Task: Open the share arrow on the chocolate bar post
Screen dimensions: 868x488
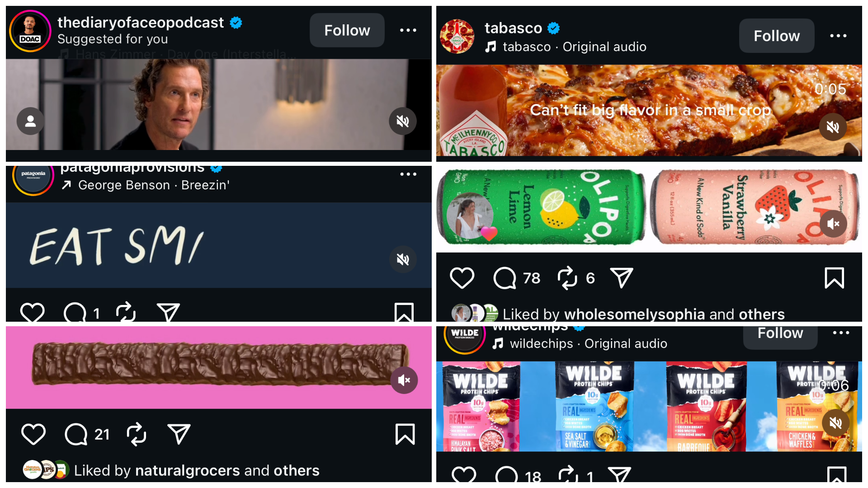Action: pos(179,434)
